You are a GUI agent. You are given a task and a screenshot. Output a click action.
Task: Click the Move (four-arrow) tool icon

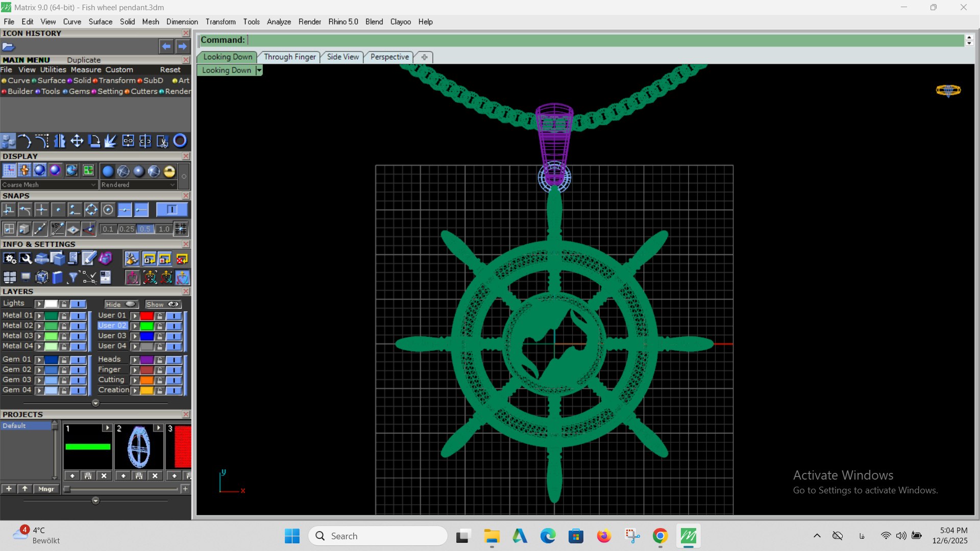coord(77,141)
